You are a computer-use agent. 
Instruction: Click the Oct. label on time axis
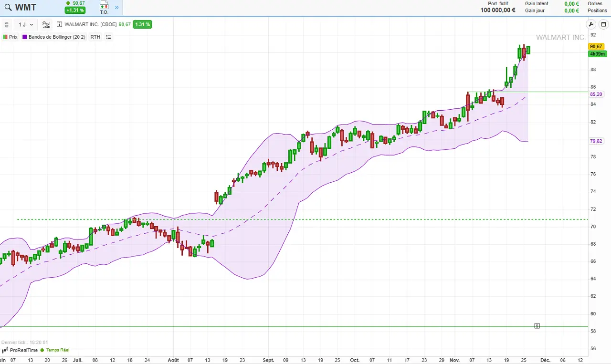click(355, 360)
